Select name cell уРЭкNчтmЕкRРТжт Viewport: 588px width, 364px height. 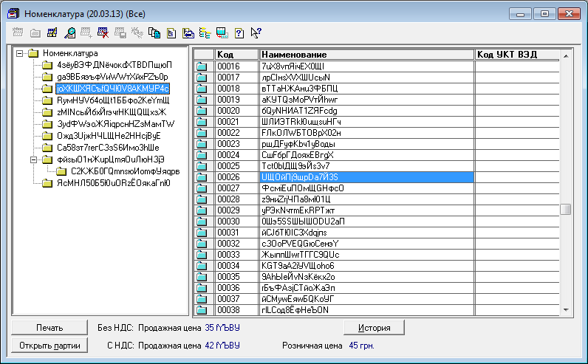(366, 210)
